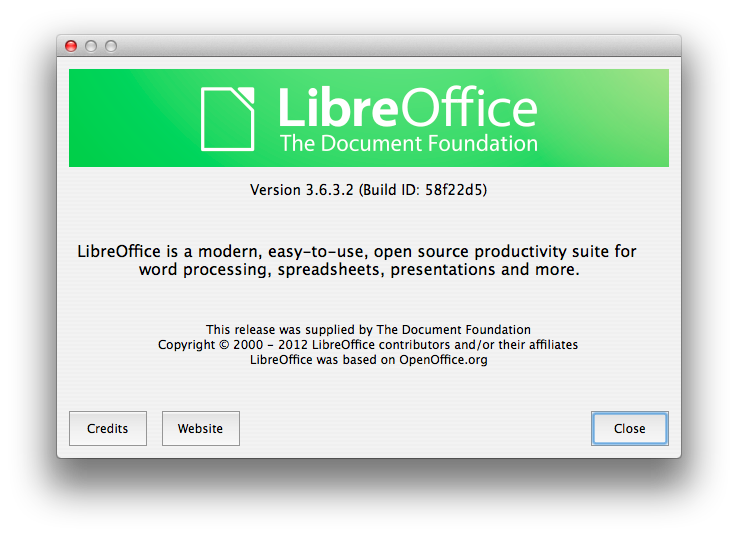Viewport: 738px width, 537px height.
Task: Click the "word processing, spreadsheets" description line
Action: pyautogui.click(x=359, y=270)
